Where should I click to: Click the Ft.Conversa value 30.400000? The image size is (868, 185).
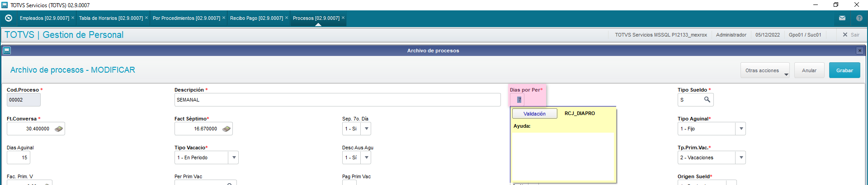pos(38,129)
